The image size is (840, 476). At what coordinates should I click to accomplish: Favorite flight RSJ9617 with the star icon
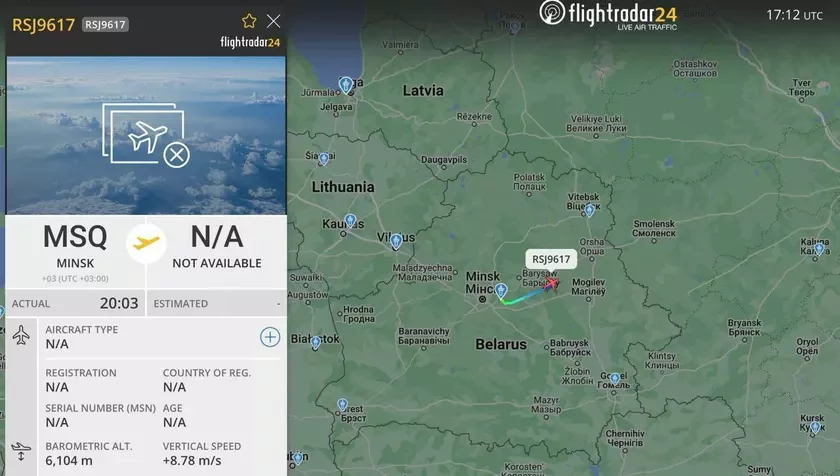coord(249,21)
